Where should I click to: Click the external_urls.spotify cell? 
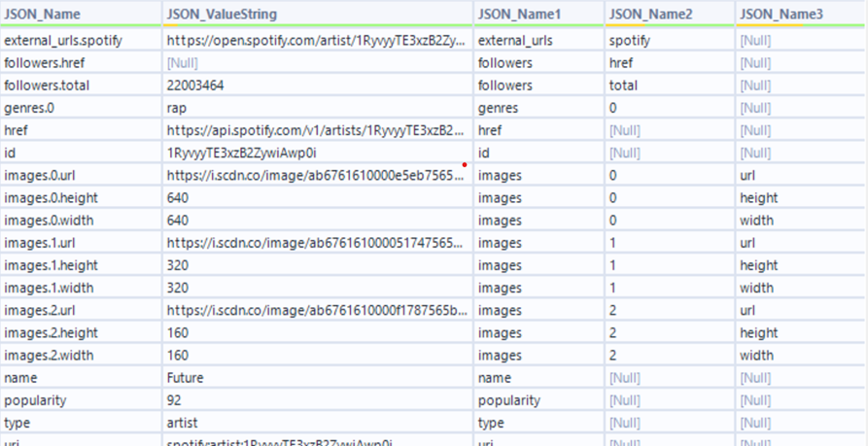coord(81,40)
